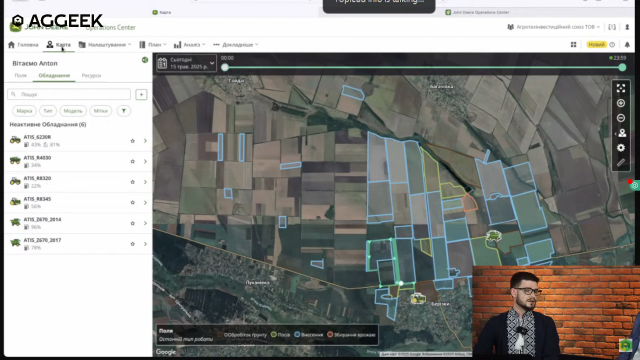Viewport: 640px width, 360px height.
Task: Switch to the Ресурси tab
Action: click(x=91, y=76)
